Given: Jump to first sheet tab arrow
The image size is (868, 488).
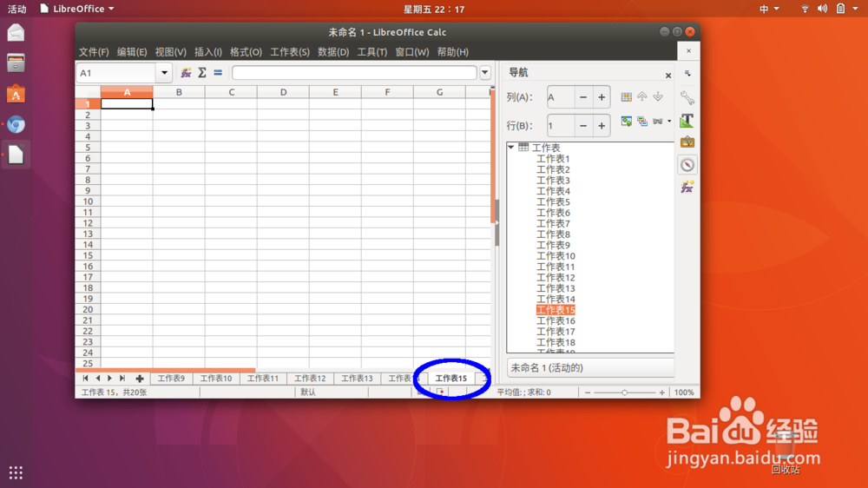Looking at the screenshot, I should 85,379.
